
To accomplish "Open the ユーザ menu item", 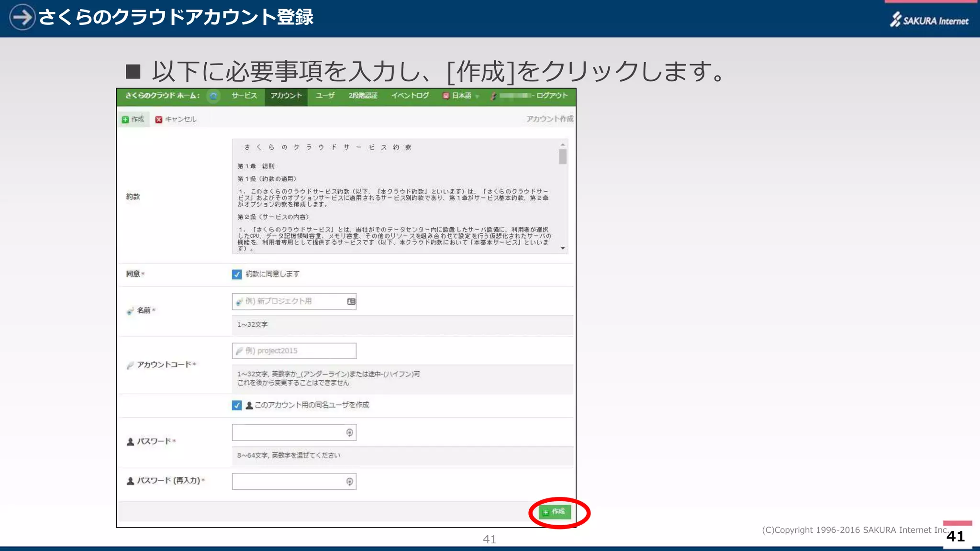I will (325, 96).
